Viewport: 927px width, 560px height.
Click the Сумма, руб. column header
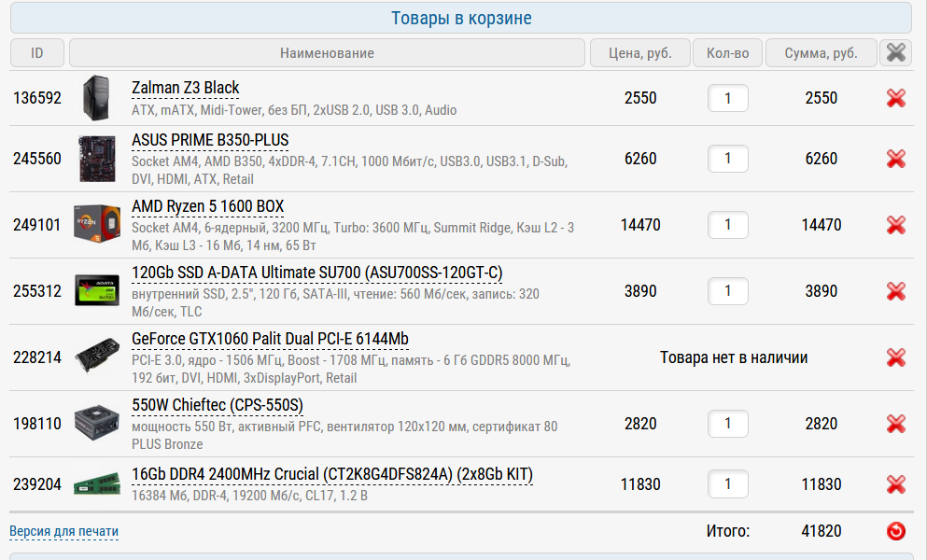coord(821,52)
